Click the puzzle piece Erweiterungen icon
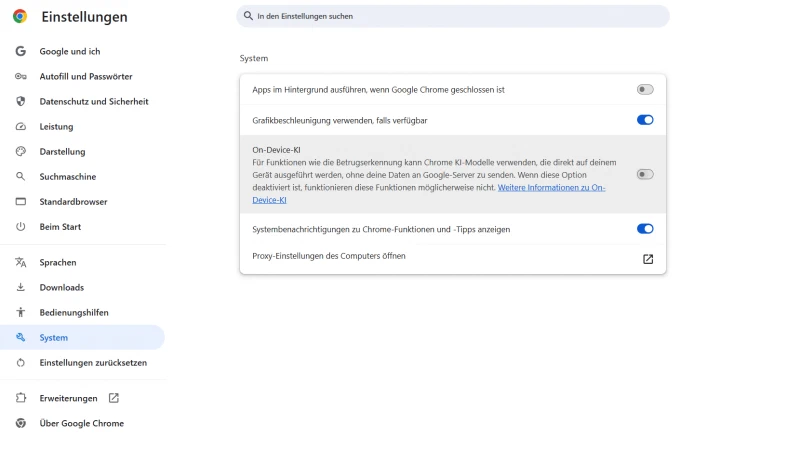This screenshot has height=450, width=800. pos(20,397)
